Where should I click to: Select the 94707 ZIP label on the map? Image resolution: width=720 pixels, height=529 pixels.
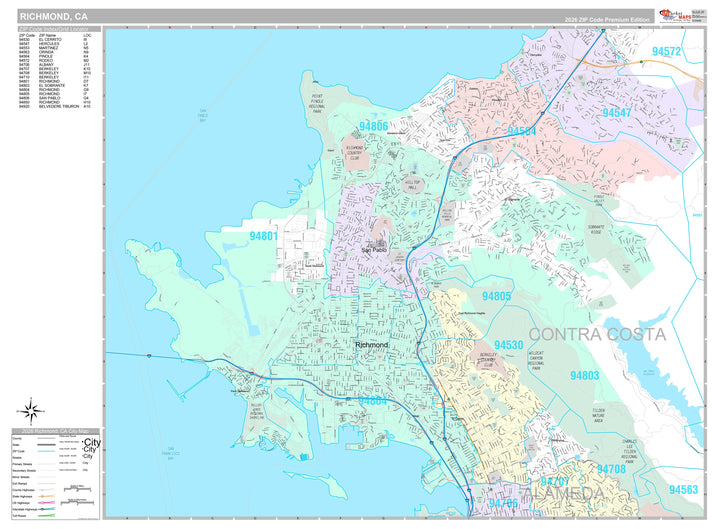(x=555, y=481)
